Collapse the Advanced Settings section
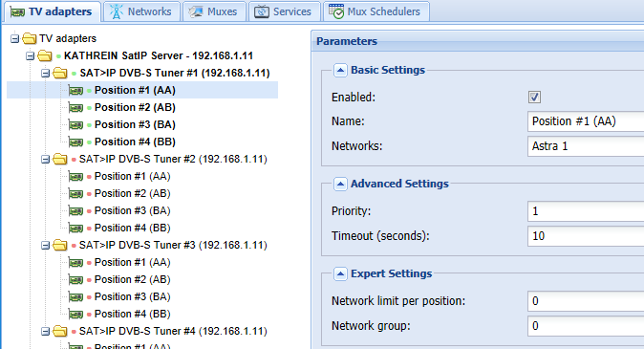644x349 pixels. (340, 184)
